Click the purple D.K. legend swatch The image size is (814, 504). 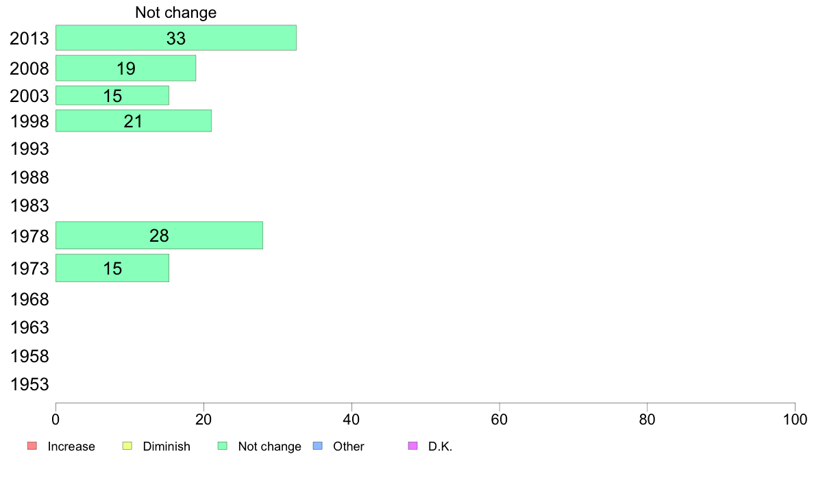[x=413, y=446]
